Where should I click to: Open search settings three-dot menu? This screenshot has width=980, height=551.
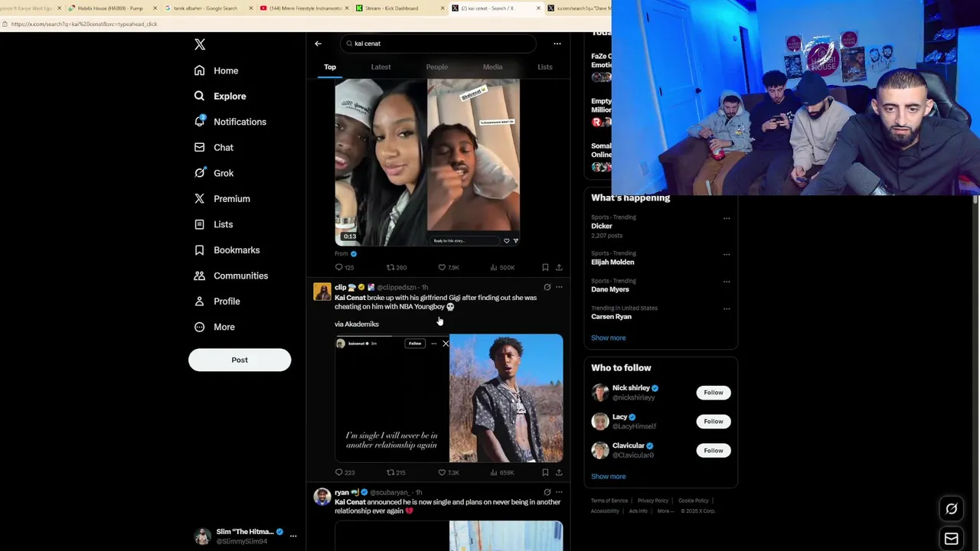pyautogui.click(x=557, y=44)
